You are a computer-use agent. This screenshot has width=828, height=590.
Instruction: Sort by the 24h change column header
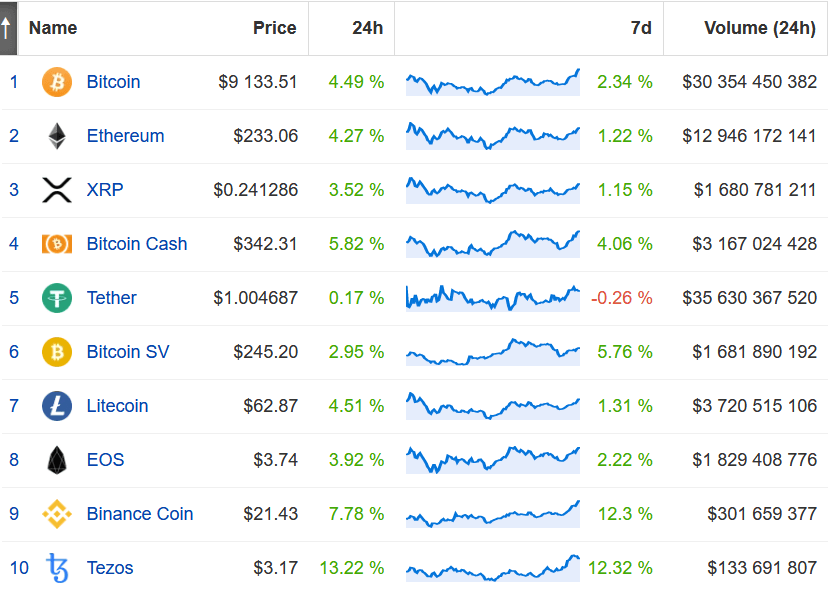click(x=368, y=28)
